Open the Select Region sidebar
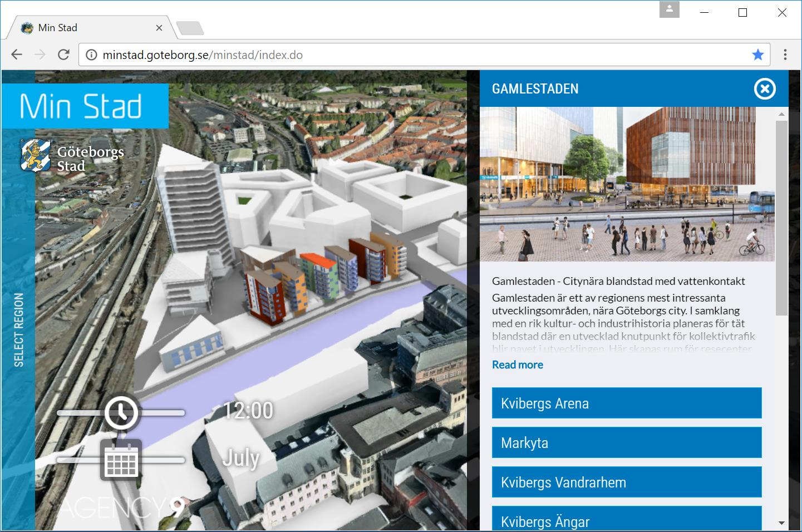802x532 pixels. [18, 329]
